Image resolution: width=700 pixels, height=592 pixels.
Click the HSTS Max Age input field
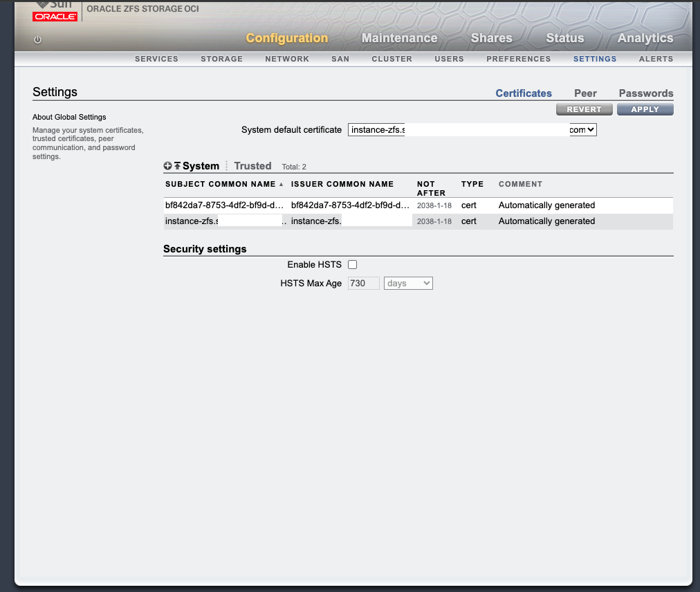pyautogui.click(x=363, y=283)
